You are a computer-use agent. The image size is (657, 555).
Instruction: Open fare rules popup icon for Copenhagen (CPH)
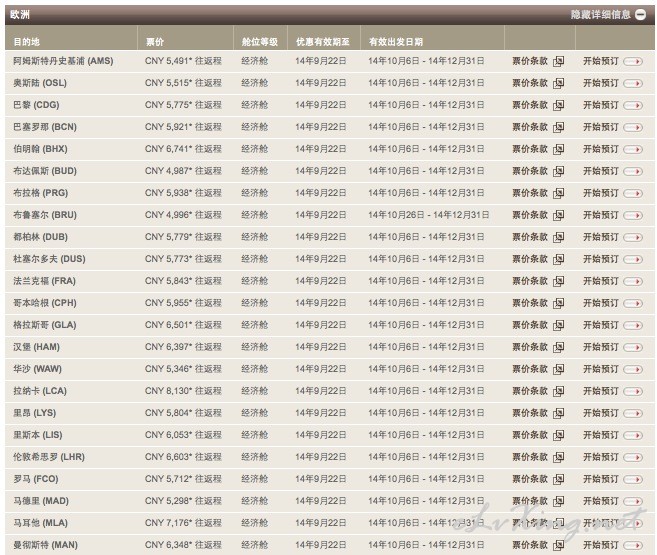point(558,303)
